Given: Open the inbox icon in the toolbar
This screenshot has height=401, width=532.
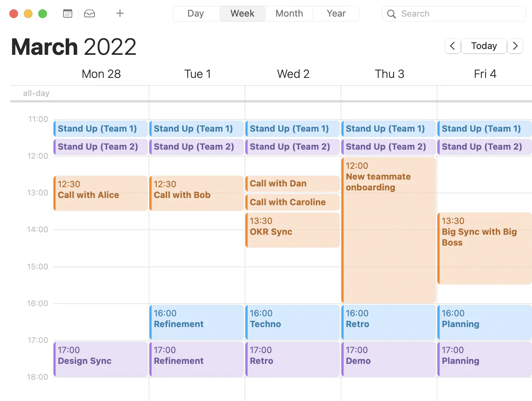Looking at the screenshot, I should point(89,13).
